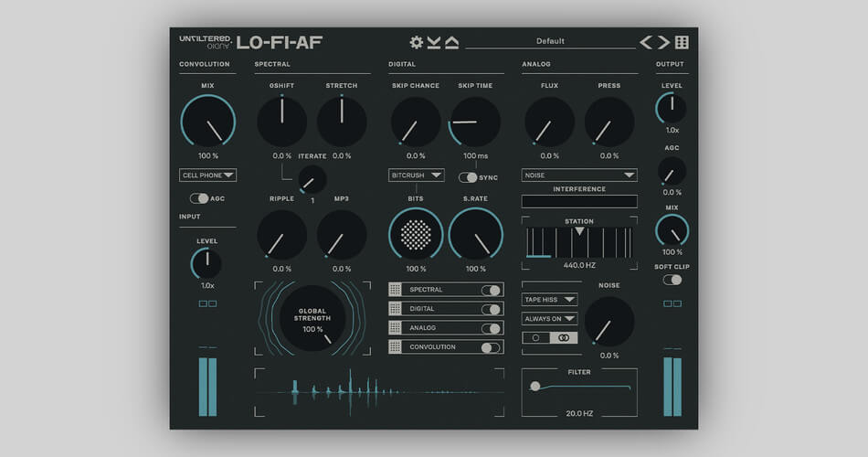Open the analog NOISE type dropdown
The height and width of the screenshot is (457, 868).
(x=579, y=175)
